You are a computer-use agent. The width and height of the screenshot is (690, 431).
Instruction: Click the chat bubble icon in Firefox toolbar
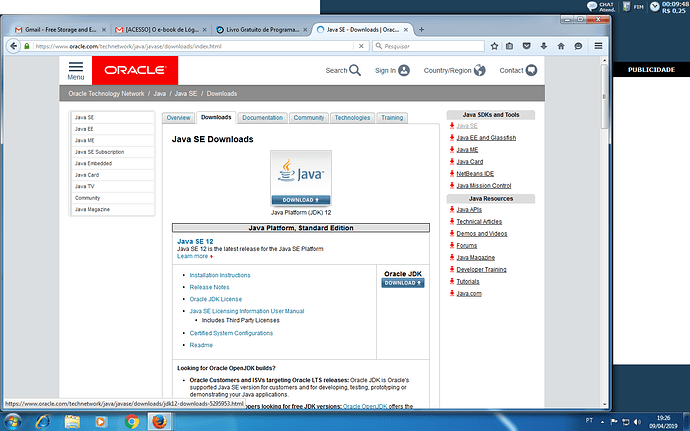[578, 46]
